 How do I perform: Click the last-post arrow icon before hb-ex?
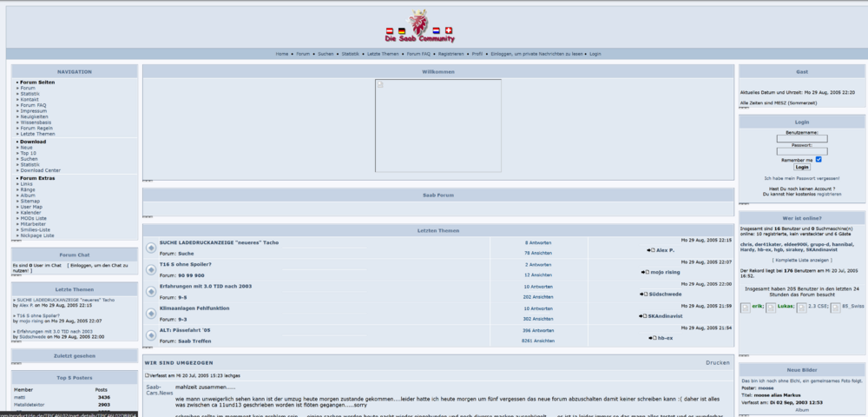tap(652, 338)
